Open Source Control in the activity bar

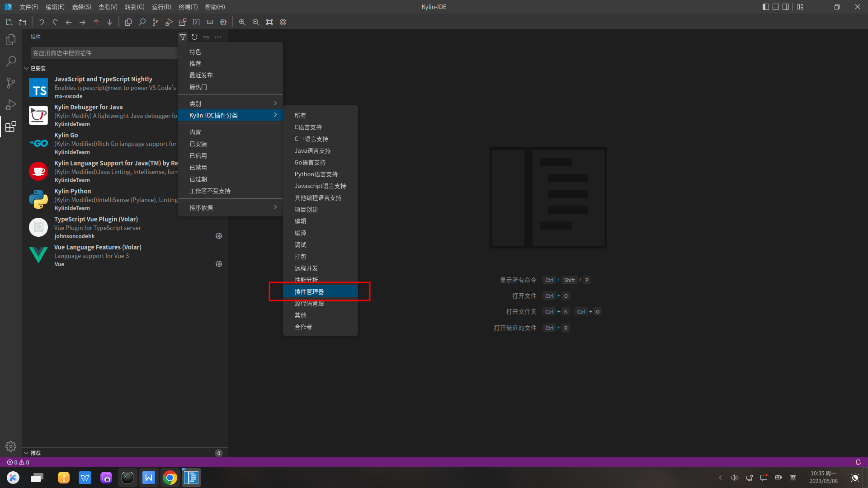(11, 83)
